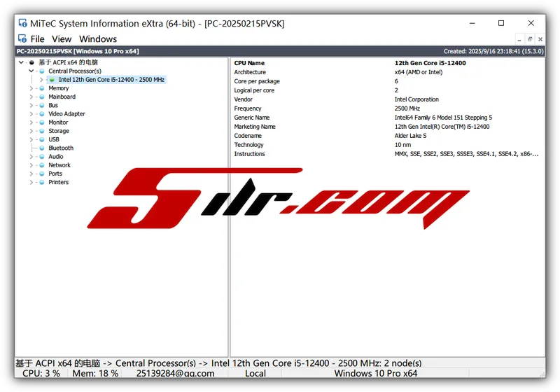560x392 pixels.
Task: Click the Intel Corporation value
Action: coord(416,99)
